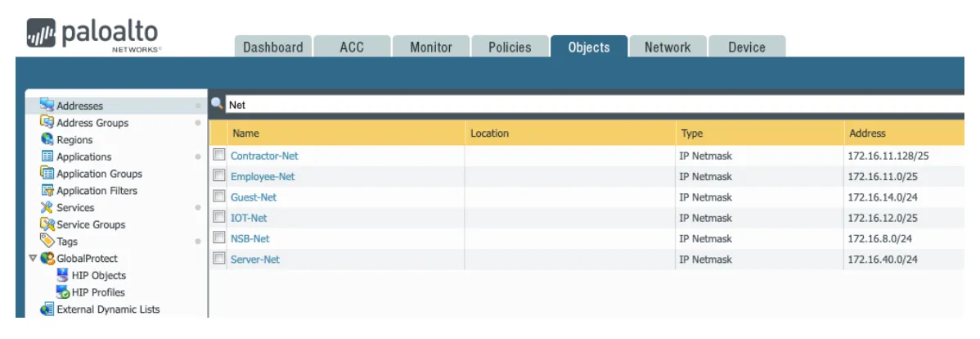The image size is (980, 339).
Task: Click the HIP Objects icon
Action: click(x=62, y=274)
